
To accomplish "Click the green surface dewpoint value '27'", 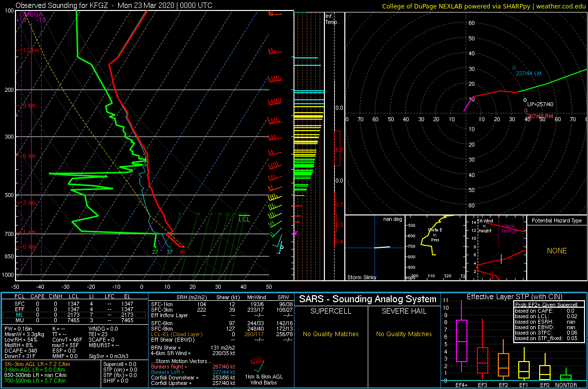I will coord(155,251).
